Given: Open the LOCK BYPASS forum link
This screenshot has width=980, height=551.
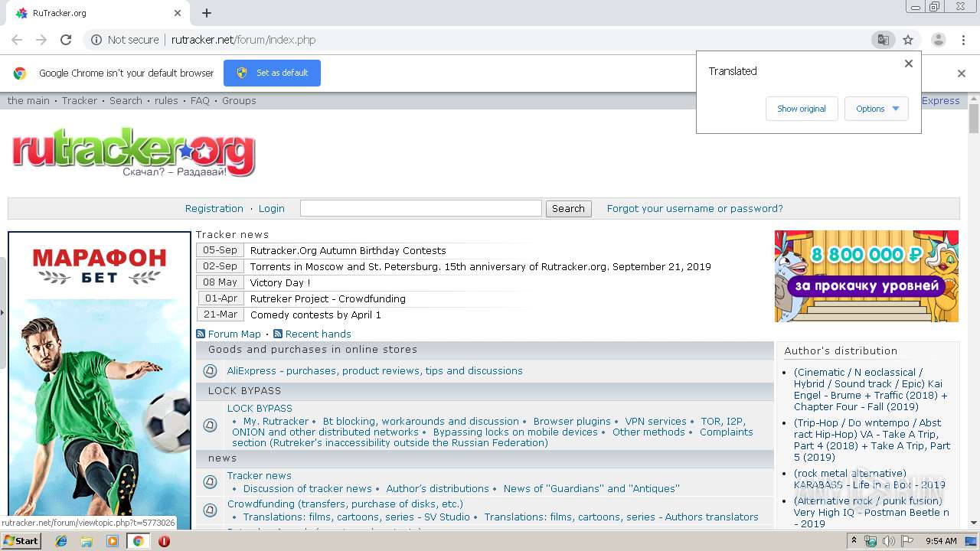Looking at the screenshot, I should (x=260, y=408).
